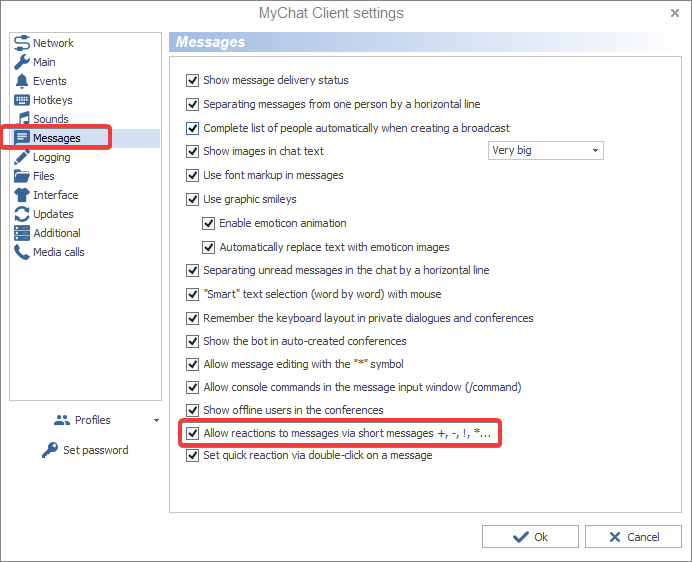Open the Additional settings section
Screen dimensions: 692x562
[x=56, y=233]
